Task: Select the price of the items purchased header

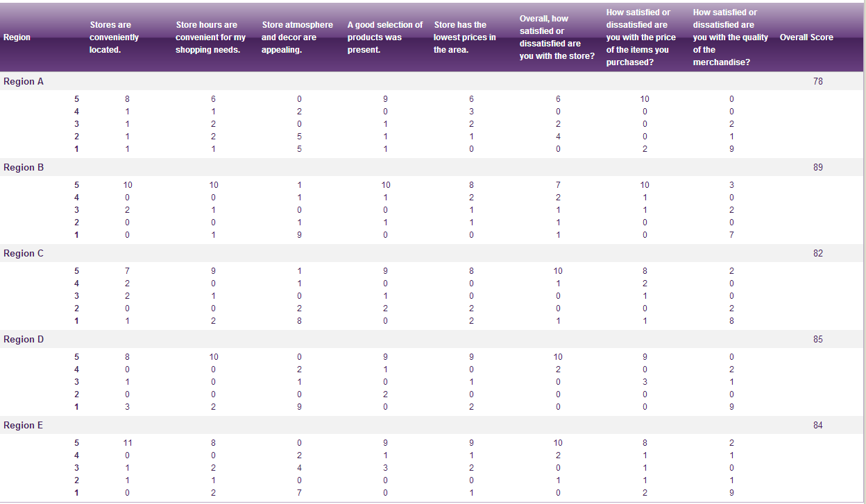Action: pos(641,37)
